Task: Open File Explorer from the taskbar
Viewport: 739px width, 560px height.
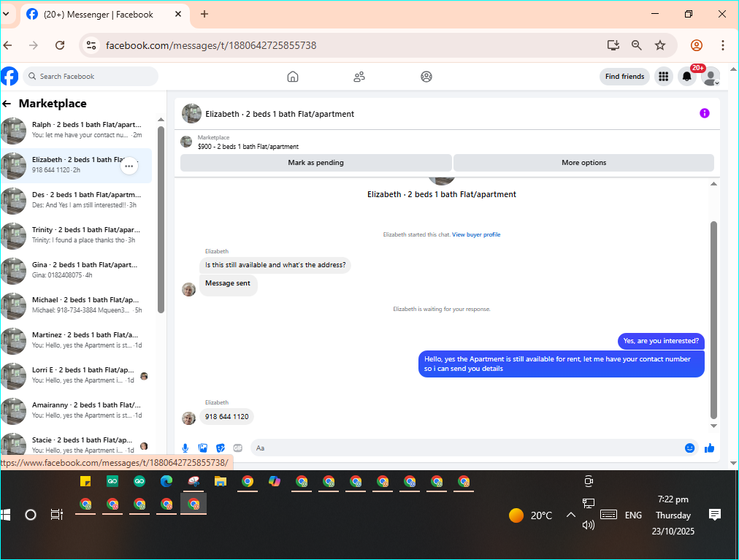Action: click(x=220, y=481)
